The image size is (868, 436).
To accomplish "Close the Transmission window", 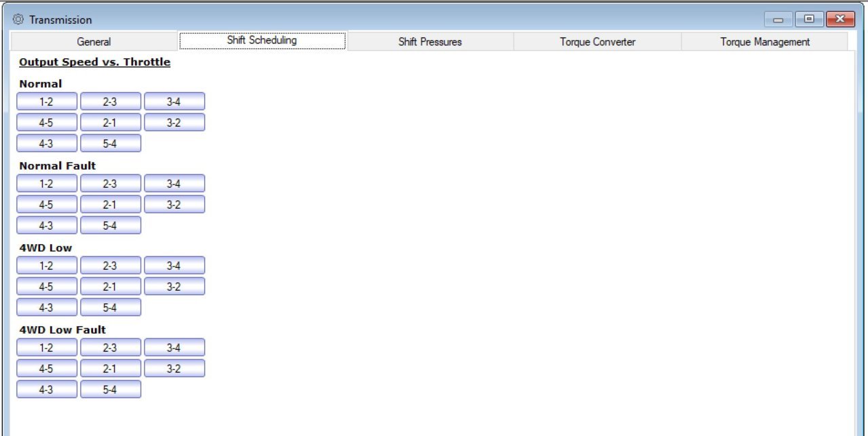I will coord(841,19).
